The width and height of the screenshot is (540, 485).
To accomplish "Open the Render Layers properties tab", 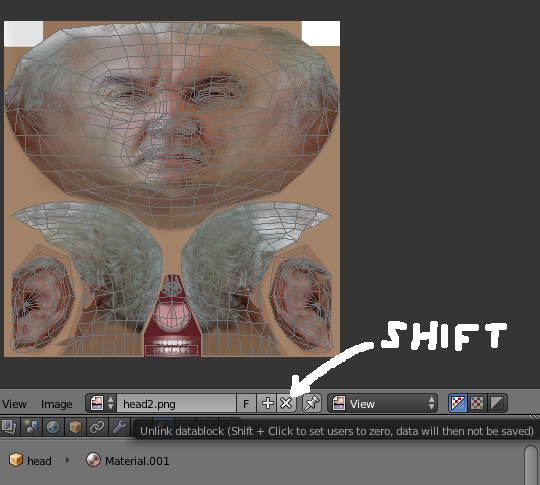I will 9,427.
